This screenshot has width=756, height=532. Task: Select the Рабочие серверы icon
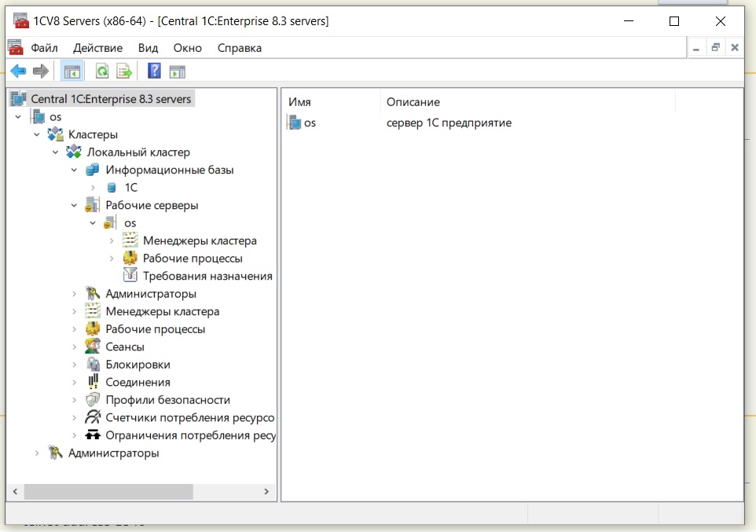92,205
